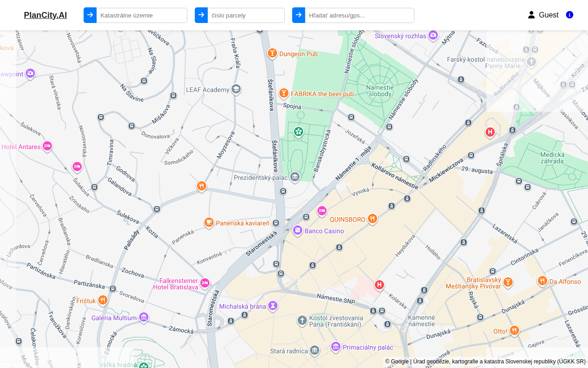Viewport: 588px width, 368px height.
Task: Select the Michalská brána landmark marker
Action: pyautogui.click(x=273, y=305)
